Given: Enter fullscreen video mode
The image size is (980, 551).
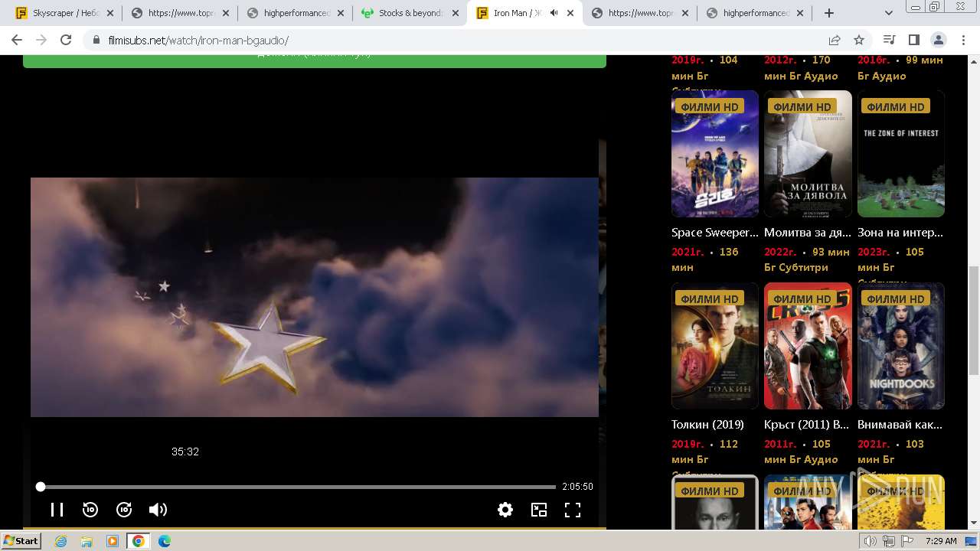Looking at the screenshot, I should tap(573, 510).
